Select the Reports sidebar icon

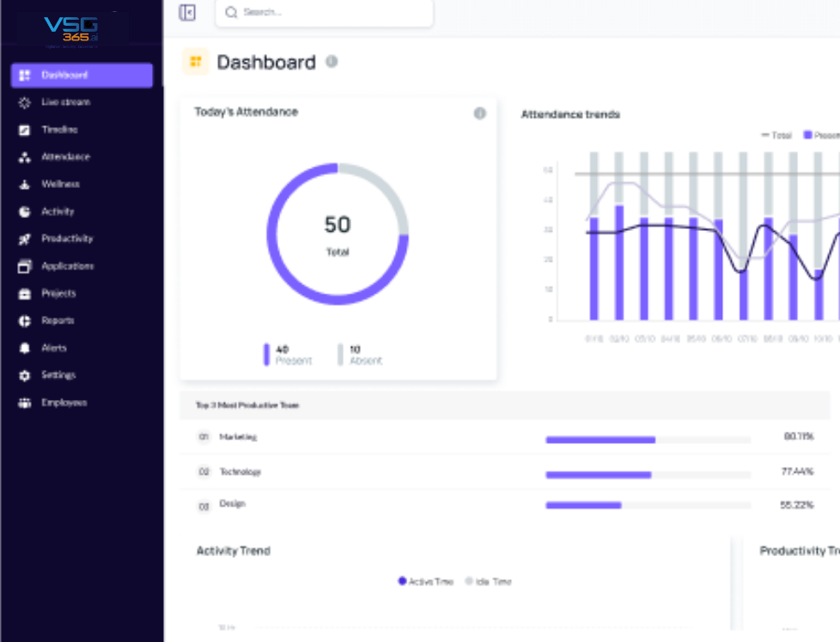pyautogui.click(x=24, y=320)
